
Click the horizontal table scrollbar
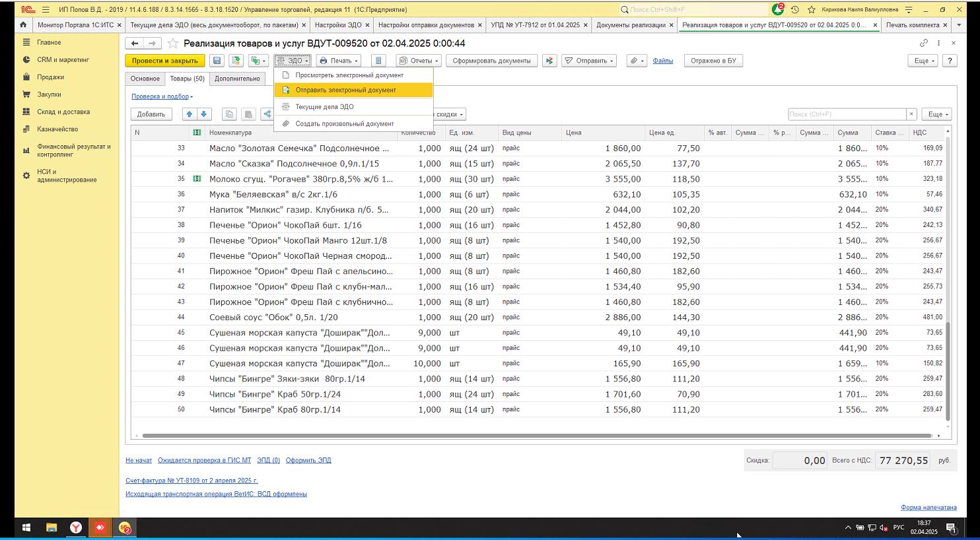538,436
